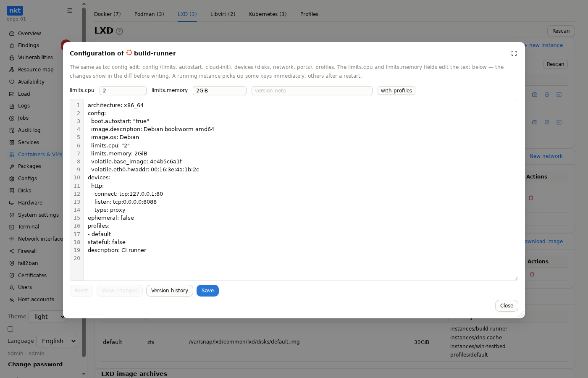Click the Availability heart icon

(12, 82)
